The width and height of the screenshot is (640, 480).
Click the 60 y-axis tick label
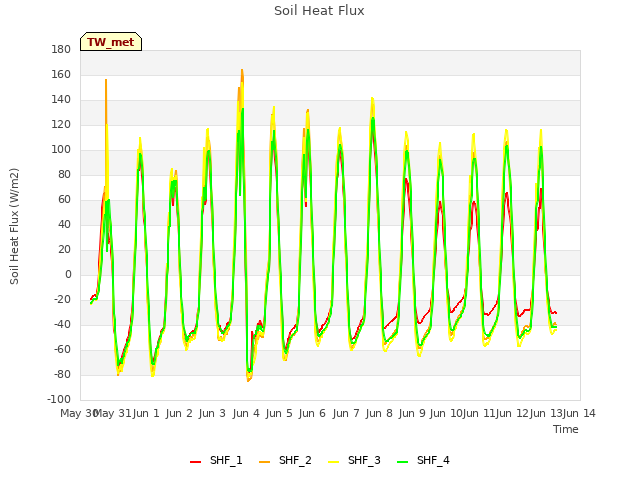click(64, 199)
